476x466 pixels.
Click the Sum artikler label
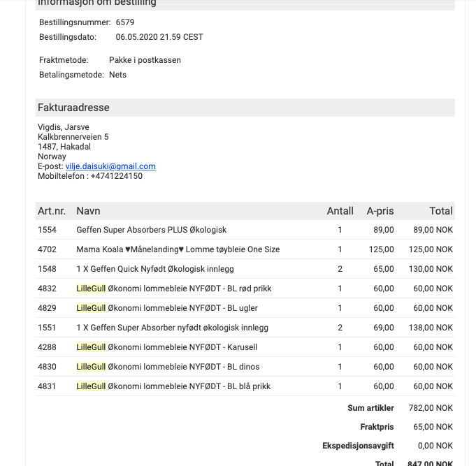[x=370, y=408]
